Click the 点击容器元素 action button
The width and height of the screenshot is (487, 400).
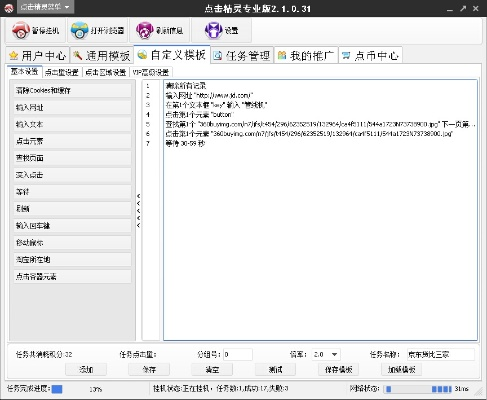click(72, 276)
